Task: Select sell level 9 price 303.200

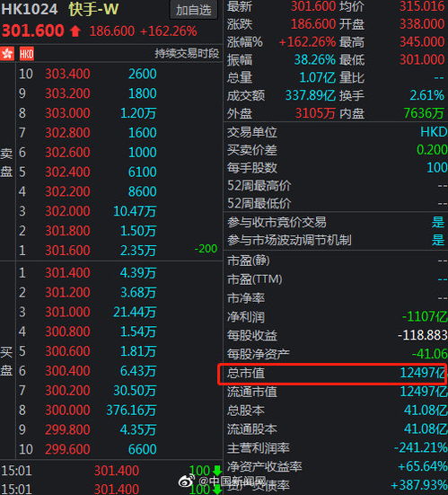Action: pyautogui.click(x=67, y=93)
